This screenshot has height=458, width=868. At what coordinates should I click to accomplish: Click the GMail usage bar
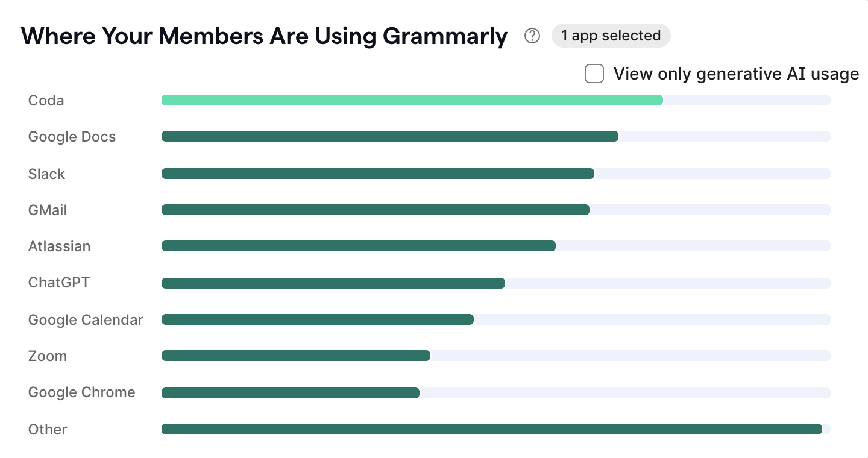pos(374,210)
